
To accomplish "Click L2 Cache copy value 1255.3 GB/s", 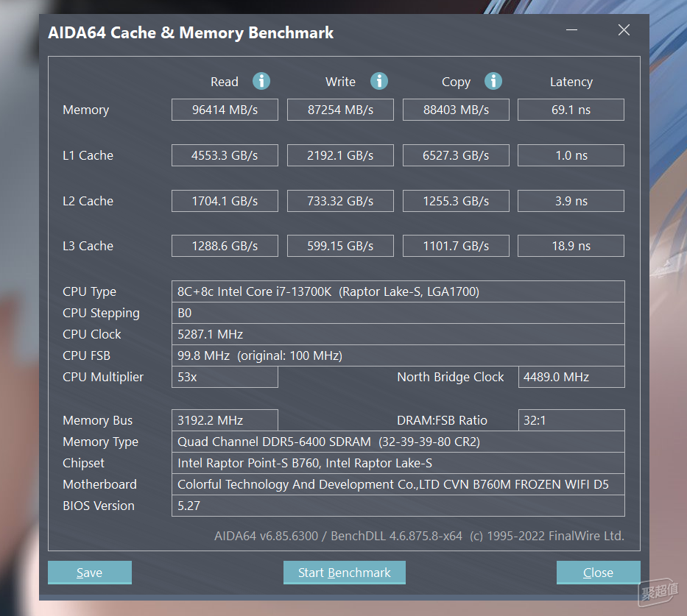I will pos(456,200).
